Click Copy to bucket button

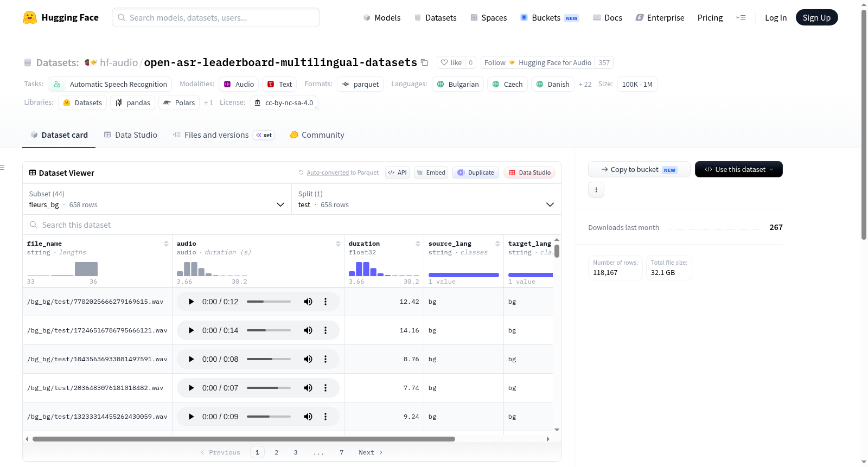pos(639,169)
